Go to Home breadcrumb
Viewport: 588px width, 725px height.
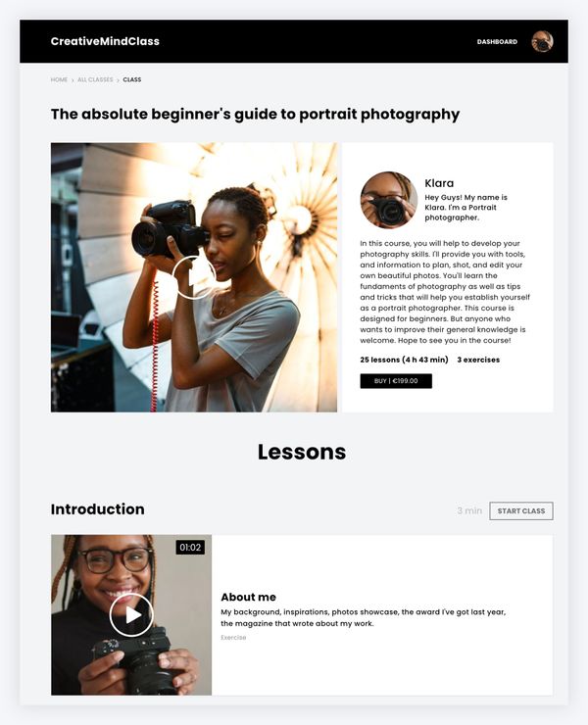tap(59, 79)
